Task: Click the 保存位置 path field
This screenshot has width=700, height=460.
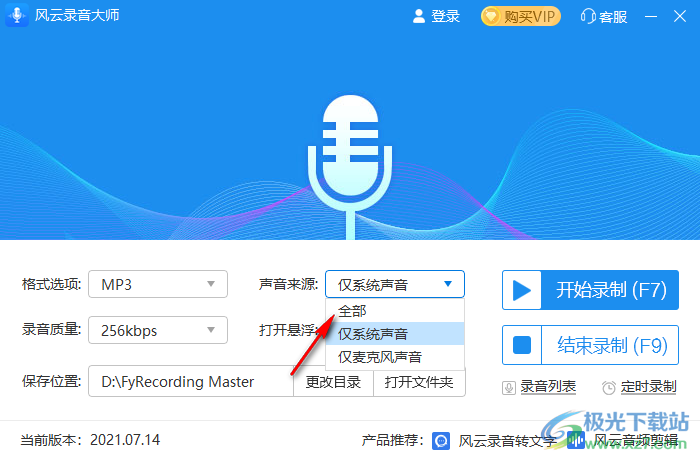Action: tap(191, 381)
